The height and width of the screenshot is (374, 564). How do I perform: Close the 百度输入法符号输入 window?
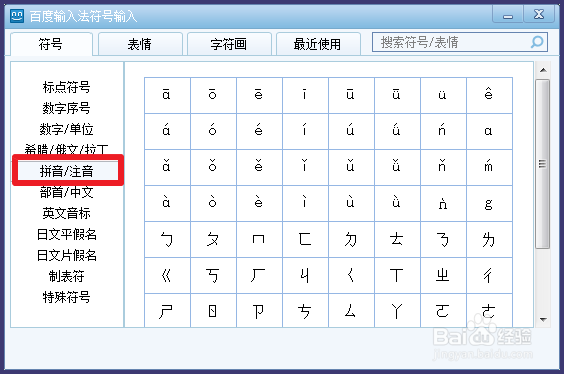coord(539,15)
